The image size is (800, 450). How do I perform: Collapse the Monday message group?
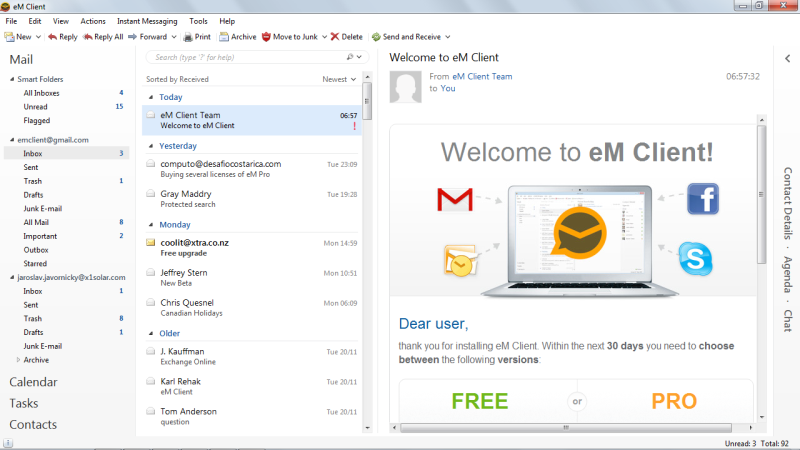[151, 224]
